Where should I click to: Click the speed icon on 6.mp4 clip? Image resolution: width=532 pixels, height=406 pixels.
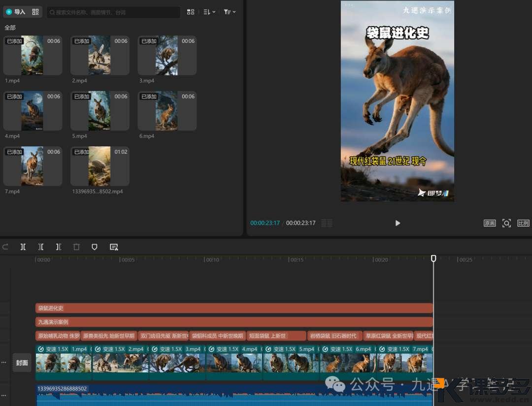(325, 349)
